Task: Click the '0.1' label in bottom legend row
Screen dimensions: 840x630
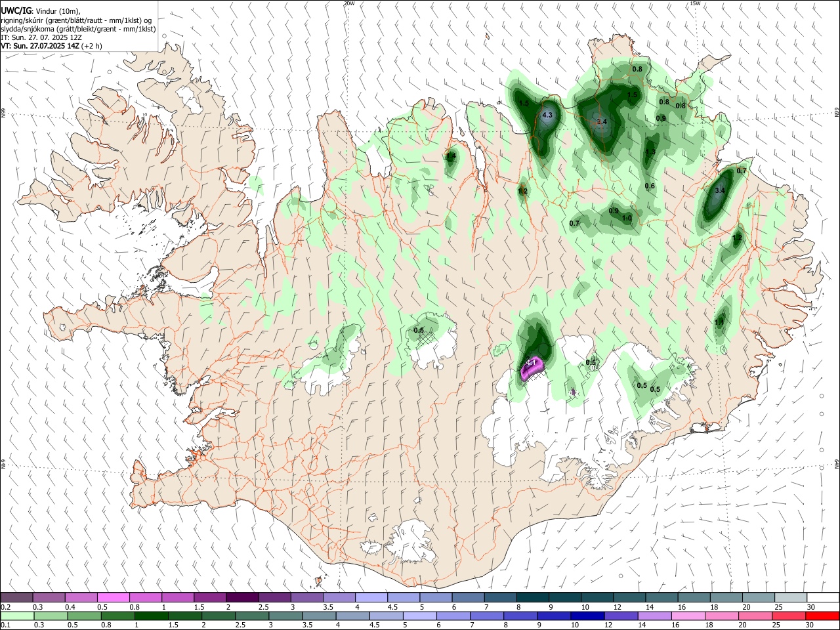Action: pos(5,625)
